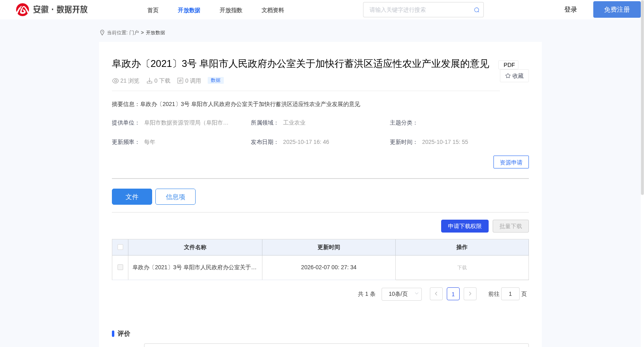Image resolution: width=644 pixels, height=347 pixels.
Task: Click the call icon beside 0 调用
Action: click(x=180, y=81)
